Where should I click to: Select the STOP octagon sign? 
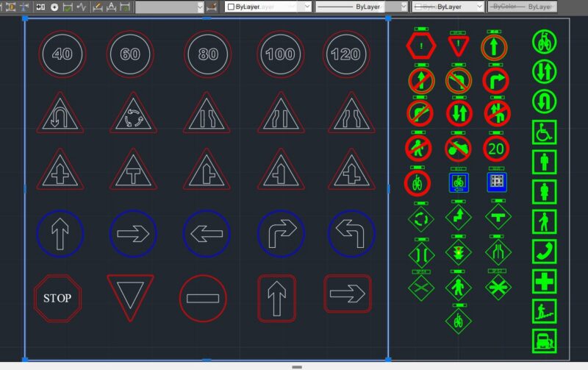coord(57,299)
